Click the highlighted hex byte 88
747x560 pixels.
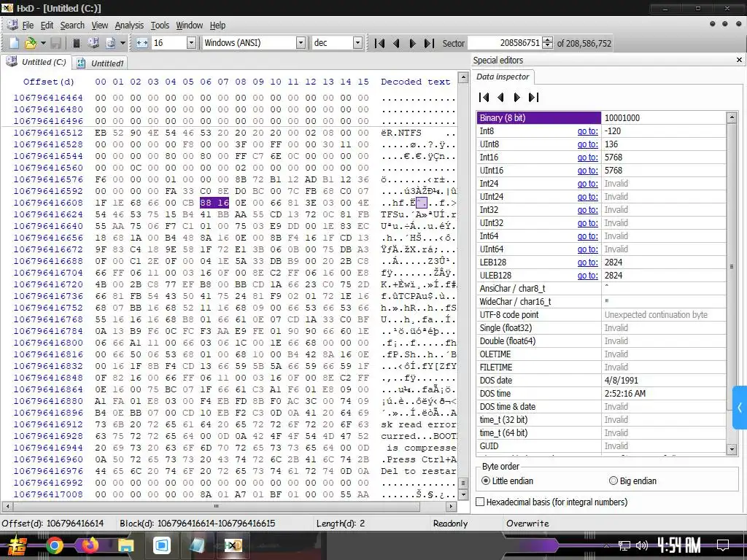pyautogui.click(x=206, y=203)
